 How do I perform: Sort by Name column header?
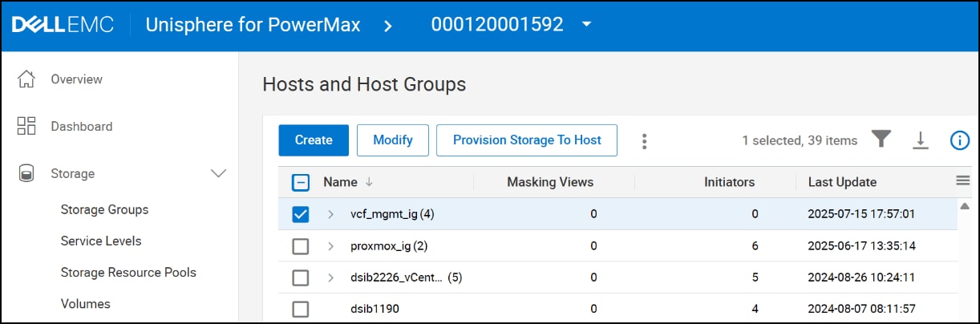pos(340,182)
